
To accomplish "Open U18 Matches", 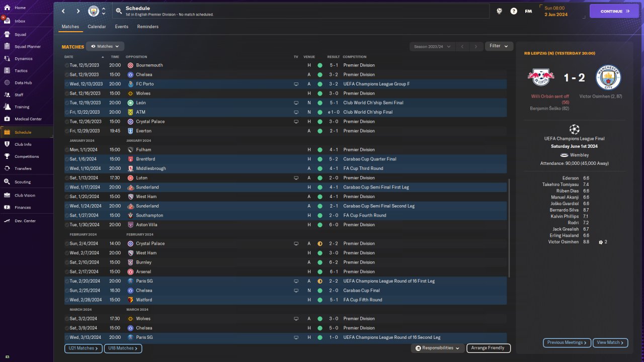I will tap(123, 348).
